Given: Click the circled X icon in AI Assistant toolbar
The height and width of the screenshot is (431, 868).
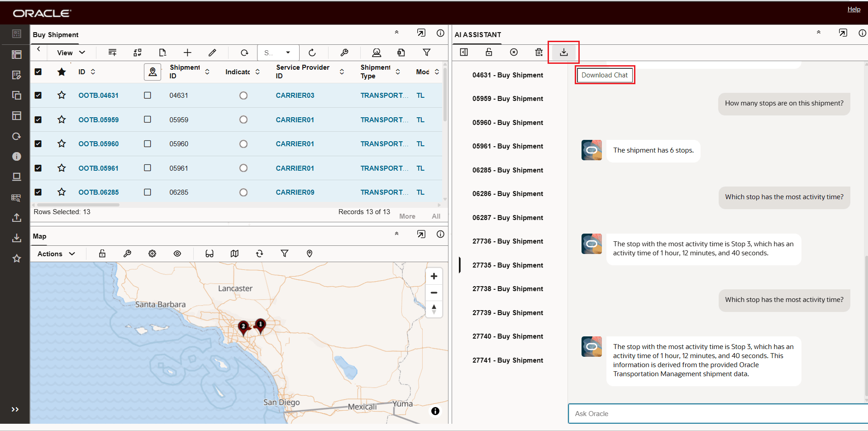Looking at the screenshot, I should [x=514, y=52].
